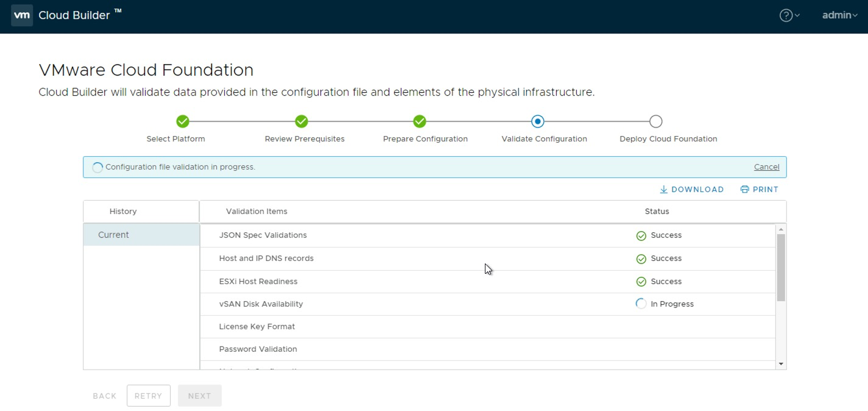868x411 pixels.
Task: Select the Validate Configuration step indicator
Action: point(537,121)
